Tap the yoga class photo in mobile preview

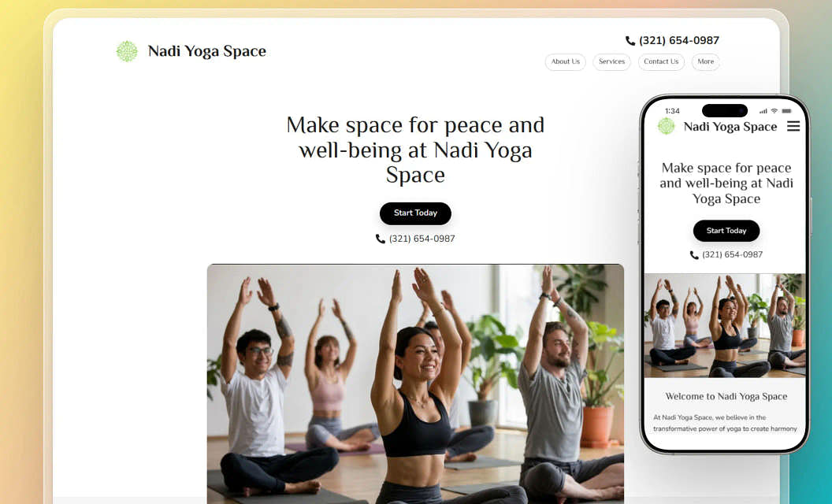(x=725, y=325)
